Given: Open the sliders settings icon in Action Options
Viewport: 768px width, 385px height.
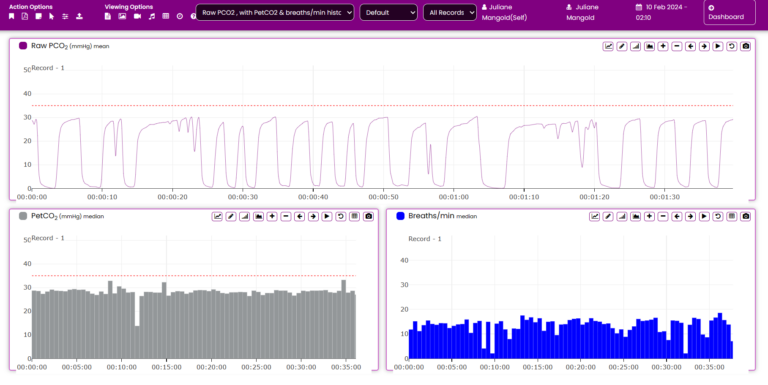Looking at the screenshot, I should click(x=65, y=16).
